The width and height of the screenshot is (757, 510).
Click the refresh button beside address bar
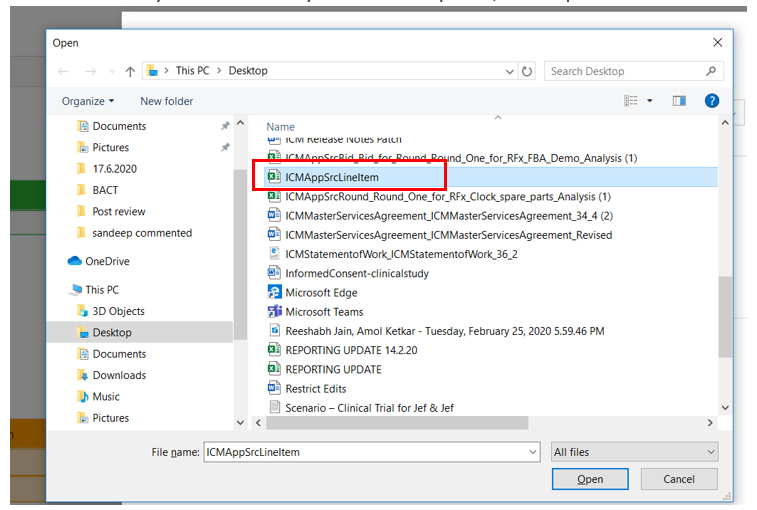coord(528,71)
